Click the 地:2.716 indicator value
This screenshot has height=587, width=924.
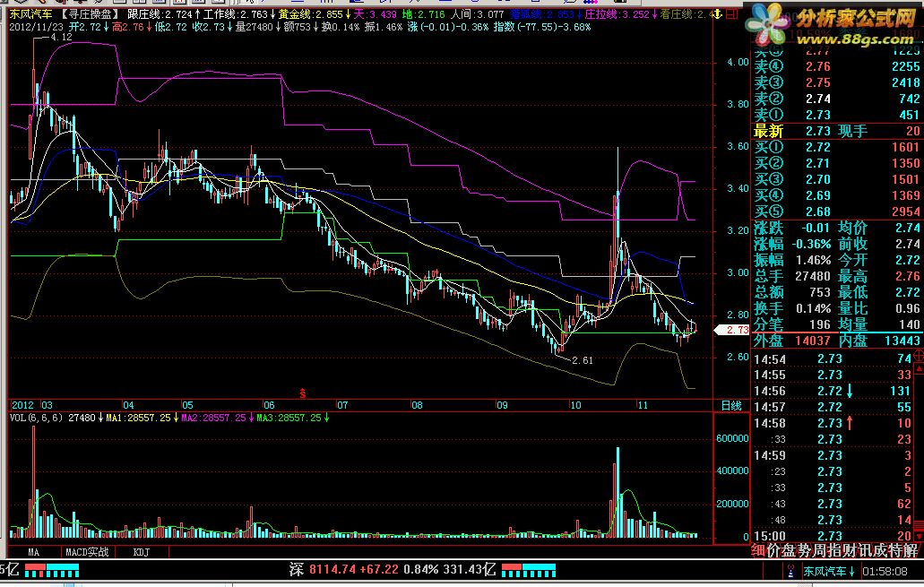click(424, 14)
